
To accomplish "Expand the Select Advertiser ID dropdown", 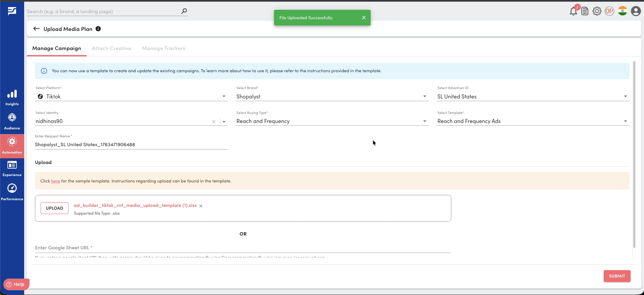I will [x=626, y=96].
